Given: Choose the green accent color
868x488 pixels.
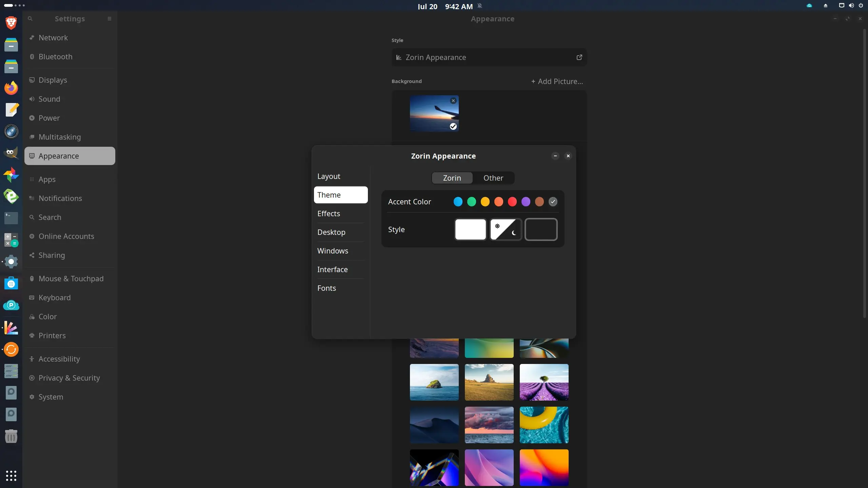Looking at the screenshot, I should click(x=471, y=202).
